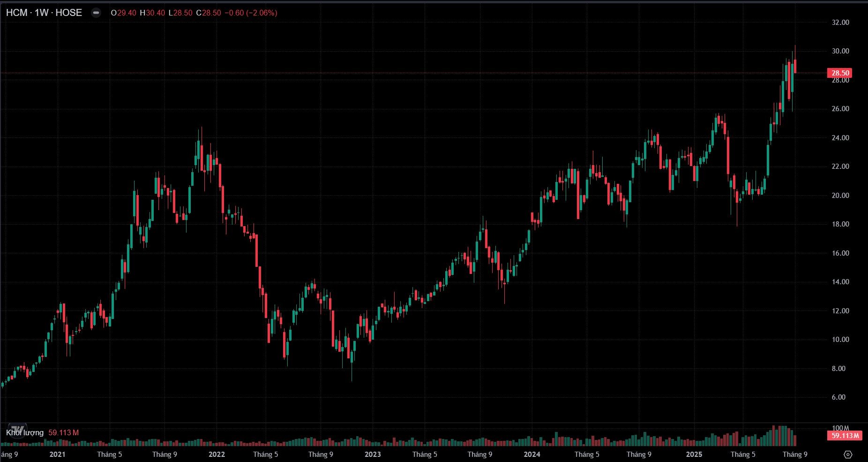Click the opening price value O29.40
This screenshot has width=868, height=462.
(123, 13)
